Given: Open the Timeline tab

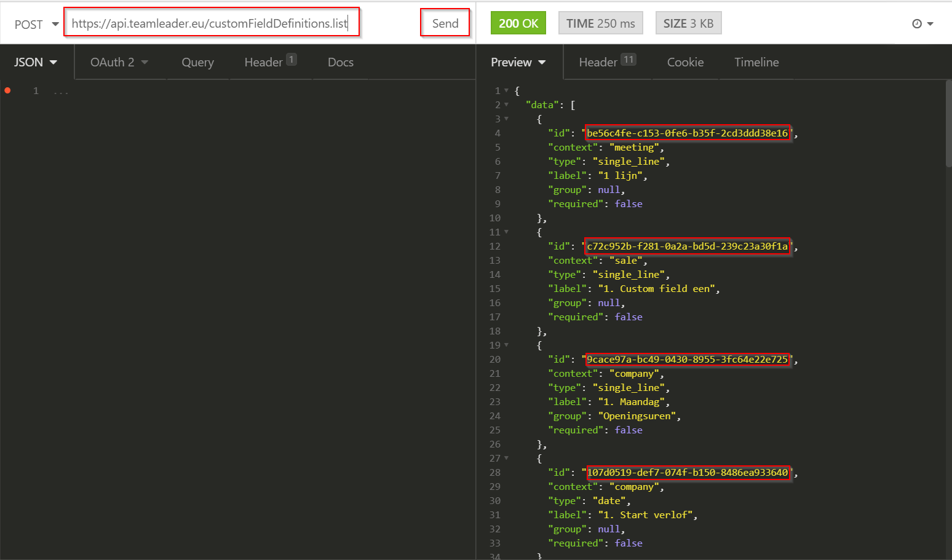Looking at the screenshot, I should pos(756,62).
